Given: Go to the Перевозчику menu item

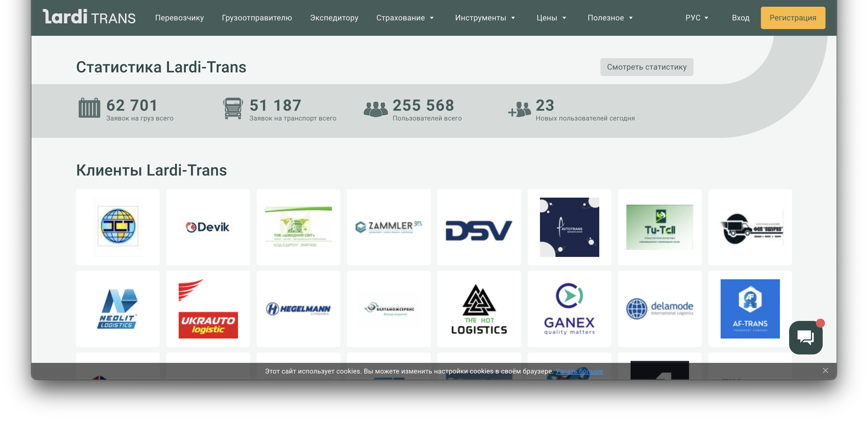Looking at the screenshot, I should (x=179, y=18).
